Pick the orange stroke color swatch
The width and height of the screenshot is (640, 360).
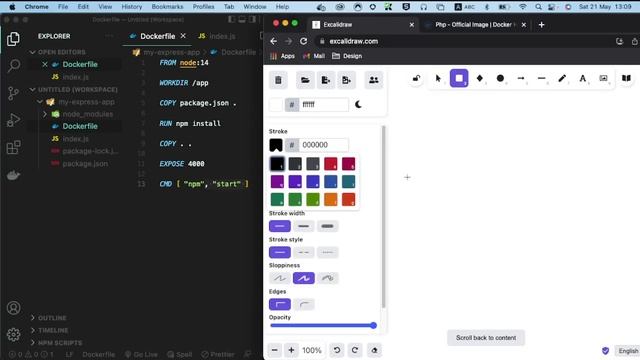coord(331,200)
